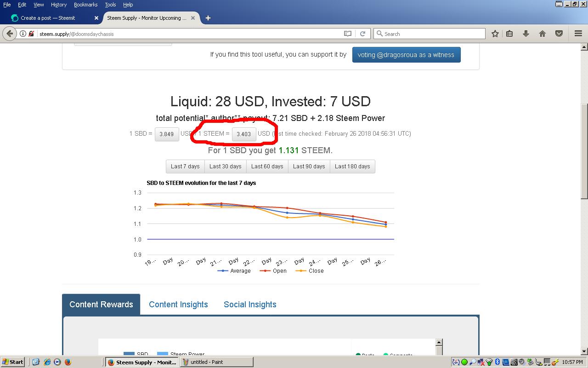
Task: Close the Create a post — Steemit tab
Action: click(96, 18)
